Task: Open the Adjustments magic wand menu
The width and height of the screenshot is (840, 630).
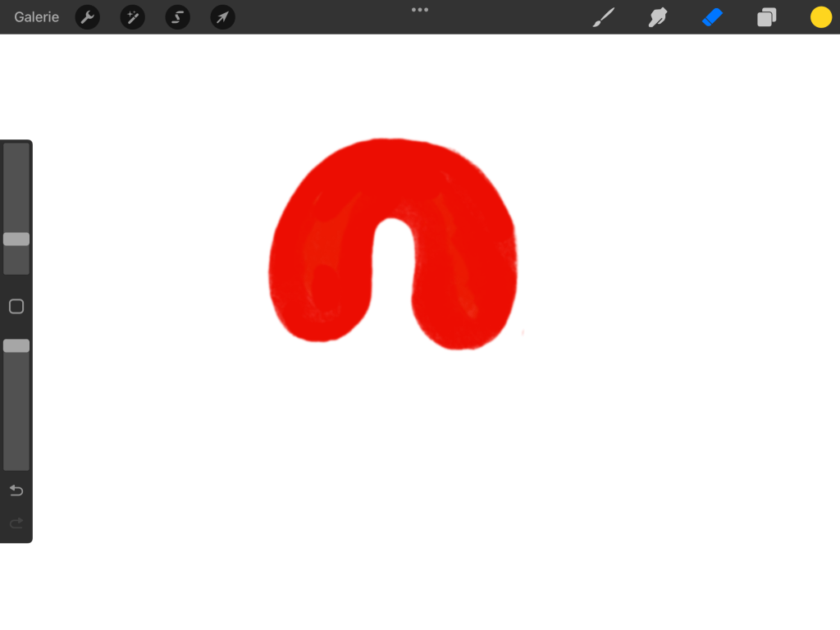Action: 133,17
